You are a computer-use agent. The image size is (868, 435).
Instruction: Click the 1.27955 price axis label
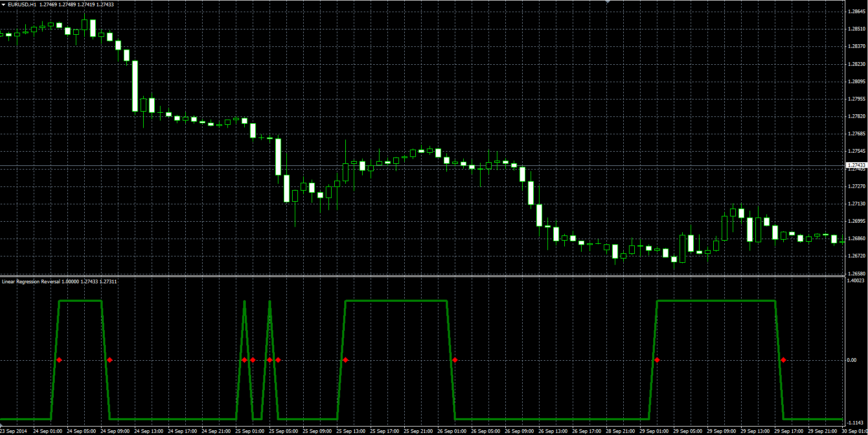pyautogui.click(x=857, y=99)
